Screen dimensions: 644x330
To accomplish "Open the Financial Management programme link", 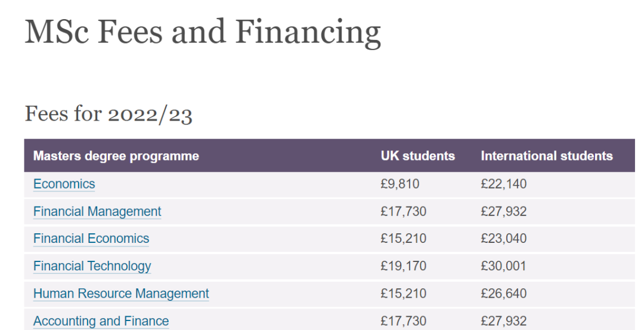I will pyautogui.click(x=97, y=211).
